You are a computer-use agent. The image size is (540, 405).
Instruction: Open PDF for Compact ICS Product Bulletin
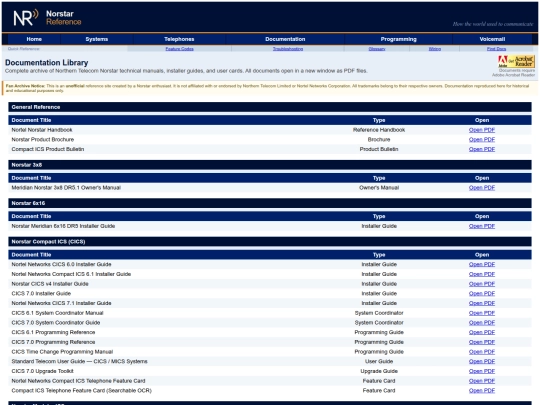click(x=482, y=149)
